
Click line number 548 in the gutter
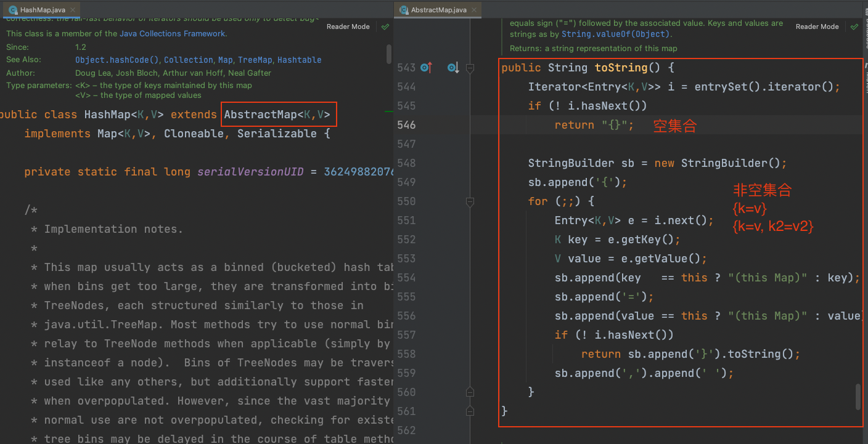[x=406, y=163]
